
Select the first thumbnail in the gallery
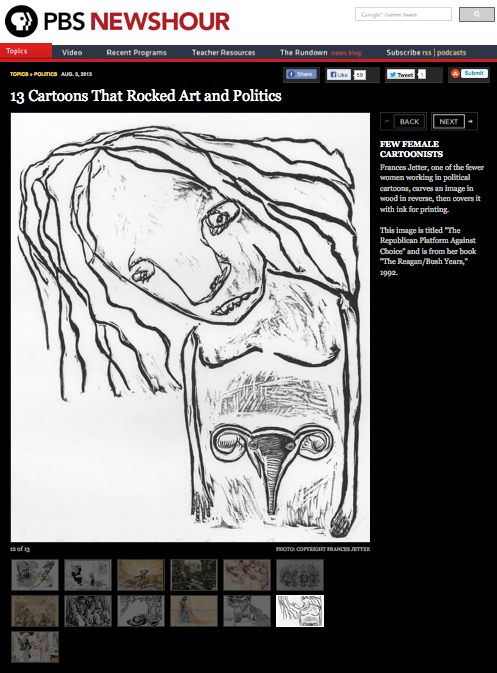pyautogui.click(x=35, y=575)
